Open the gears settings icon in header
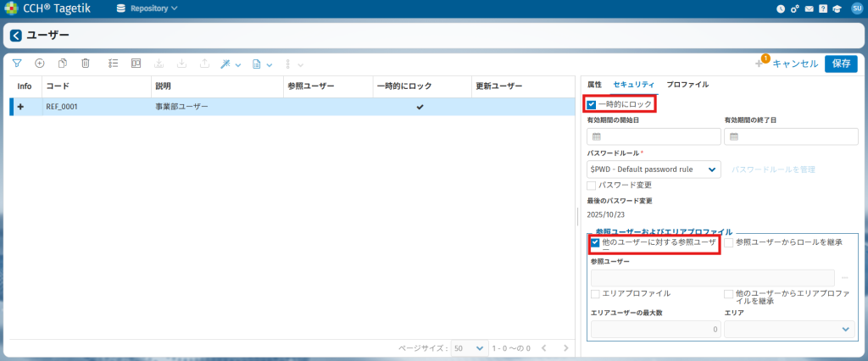Screen dimensions: 868x361 795,8
